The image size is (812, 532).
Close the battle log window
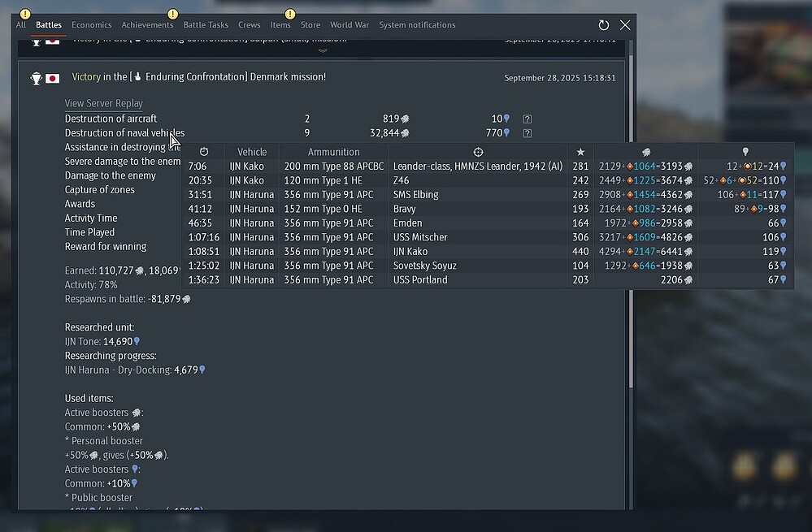pos(625,25)
